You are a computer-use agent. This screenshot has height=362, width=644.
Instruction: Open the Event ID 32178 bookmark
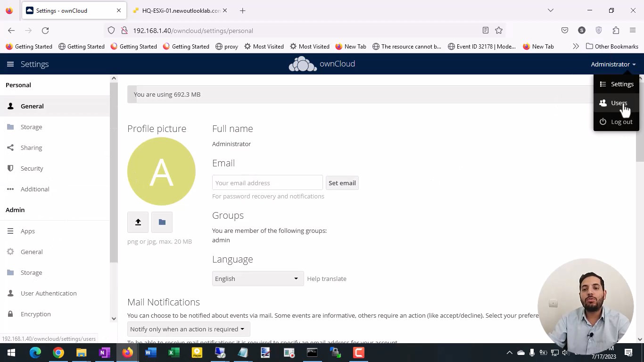(x=481, y=46)
